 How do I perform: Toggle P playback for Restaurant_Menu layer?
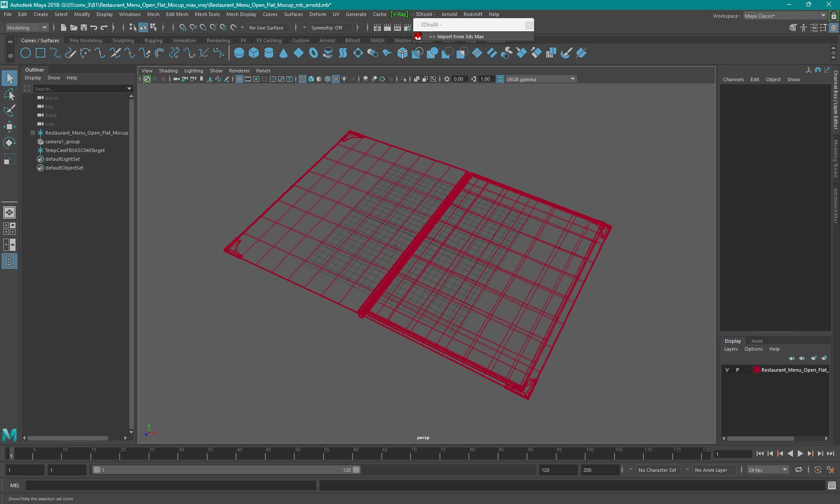[x=737, y=370]
